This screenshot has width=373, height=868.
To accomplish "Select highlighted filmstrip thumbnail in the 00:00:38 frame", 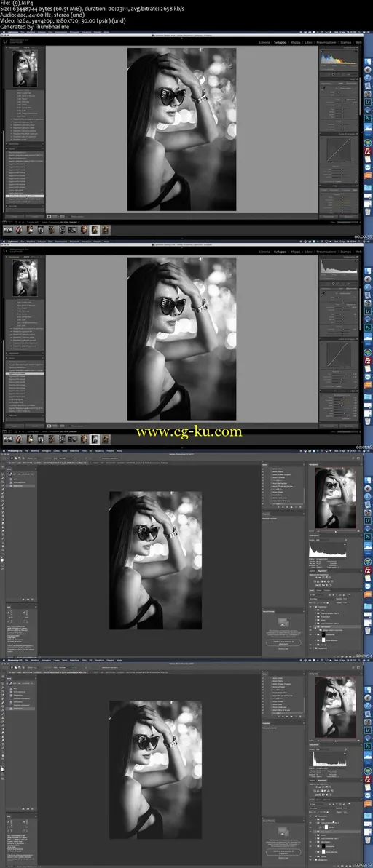I will tap(95, 230).
